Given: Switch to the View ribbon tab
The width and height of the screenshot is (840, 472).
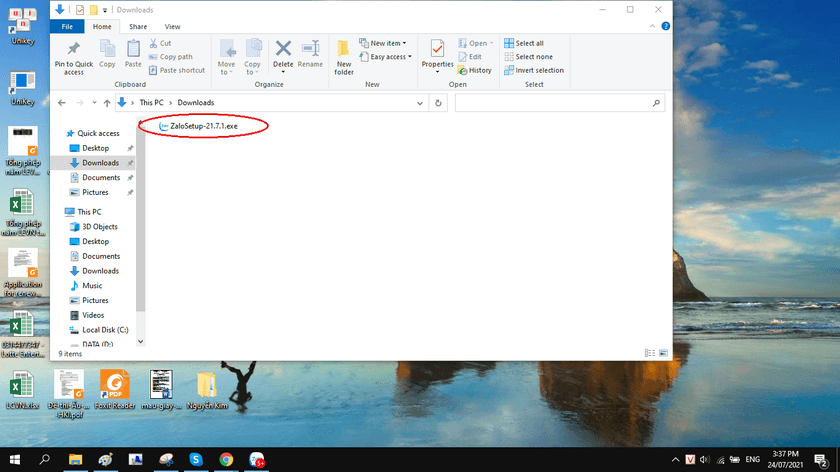Looking at the screenshot, I should click(173, 26).
